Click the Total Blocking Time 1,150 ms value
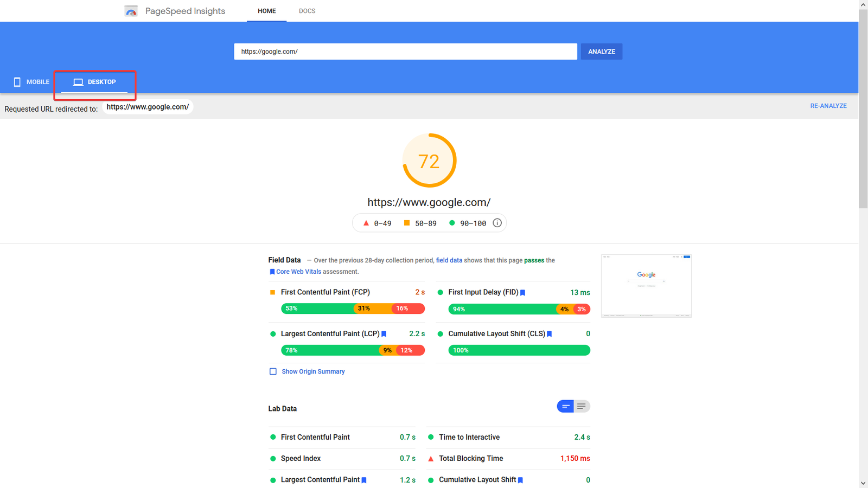This screenshot has height=488, width=868. tap(575, 459)
